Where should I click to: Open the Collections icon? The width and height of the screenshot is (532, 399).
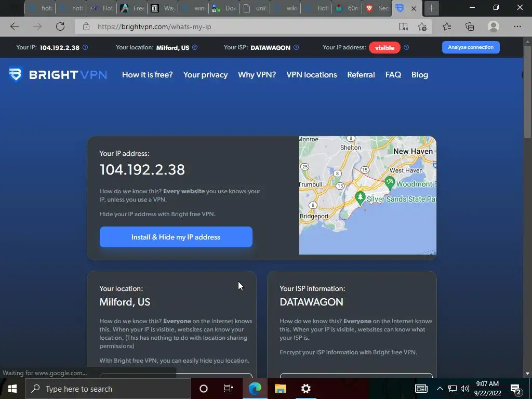click(x=470, y=26)
